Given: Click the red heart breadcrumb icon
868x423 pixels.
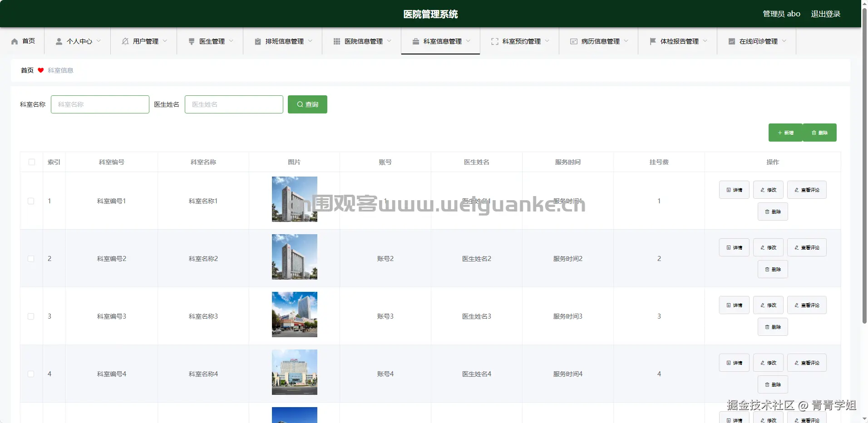Looking at the screenshot, I should click(41, 70).
